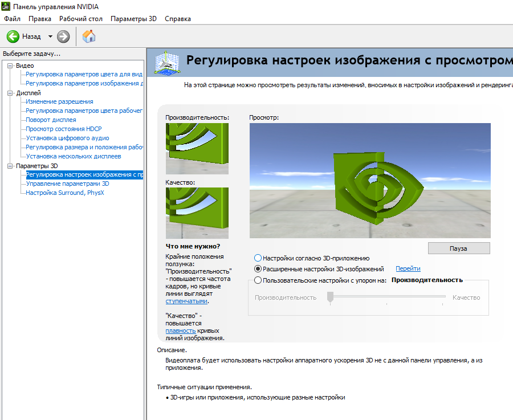
Task: Click the Назад button label
Action: click(x=31, y=36)
